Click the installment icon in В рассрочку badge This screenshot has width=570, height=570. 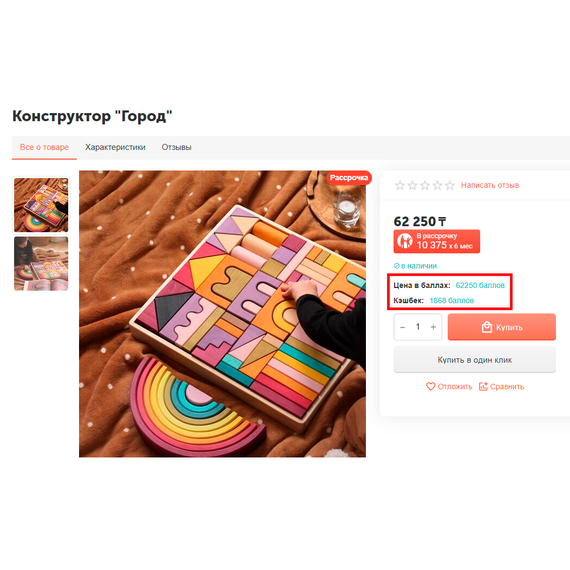[404, 241]
